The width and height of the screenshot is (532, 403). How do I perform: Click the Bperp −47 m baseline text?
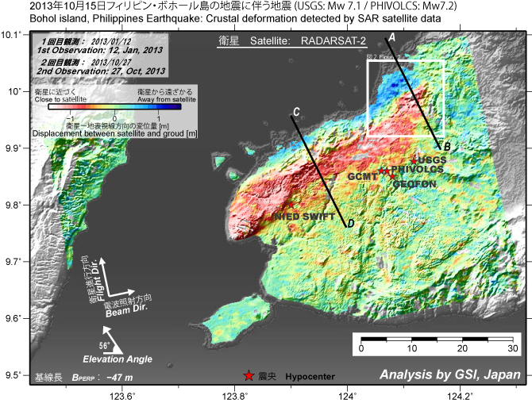point(102,378)
